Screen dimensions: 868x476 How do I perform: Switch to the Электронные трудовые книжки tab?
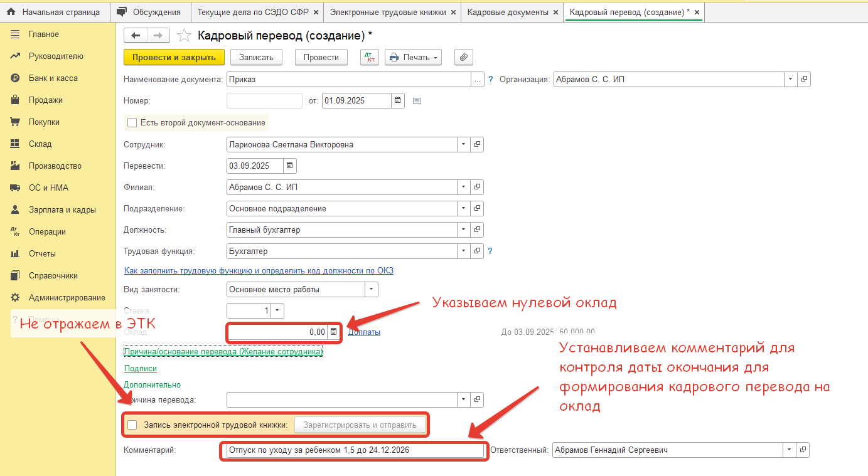[387, 12]
